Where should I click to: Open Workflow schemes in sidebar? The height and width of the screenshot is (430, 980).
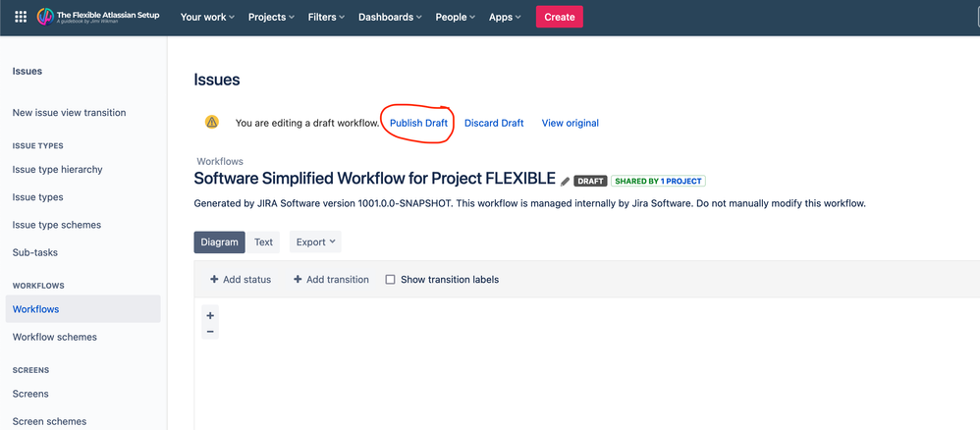point(55,337)
